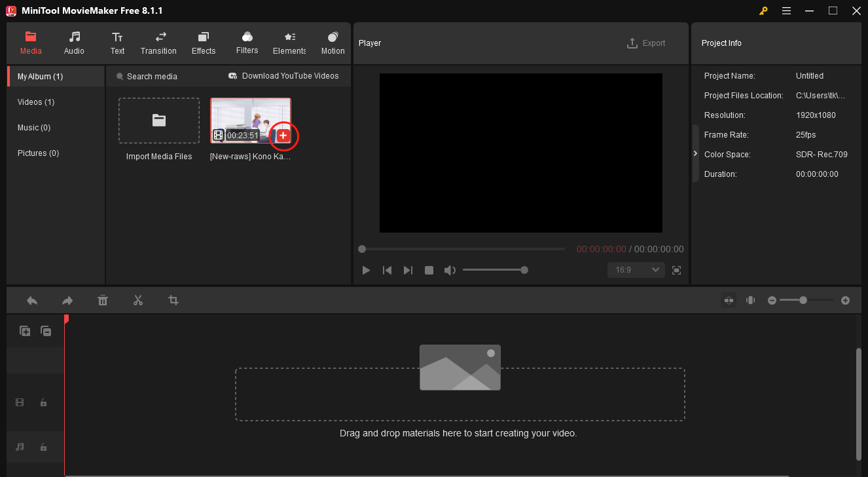Open the Media tab
The width and height of the screenshot is (868, 477).
pyautogui.click(x=31, y=43)
